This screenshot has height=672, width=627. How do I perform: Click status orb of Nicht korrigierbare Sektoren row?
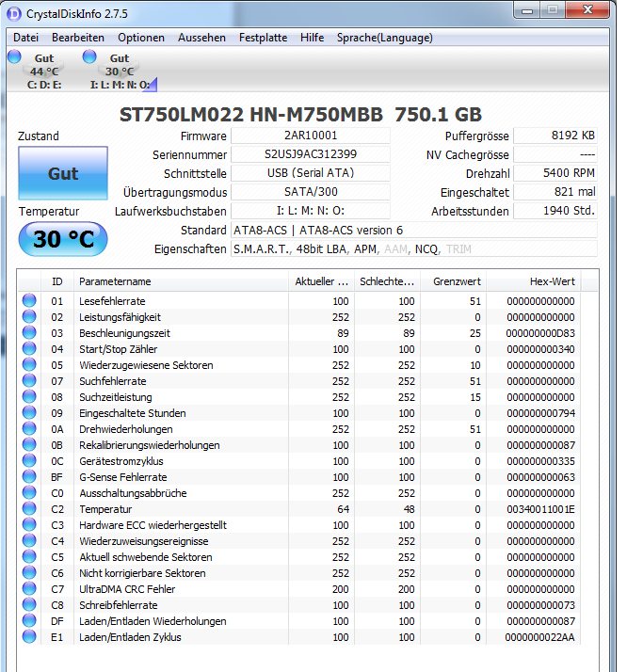(x=29, y=572)
